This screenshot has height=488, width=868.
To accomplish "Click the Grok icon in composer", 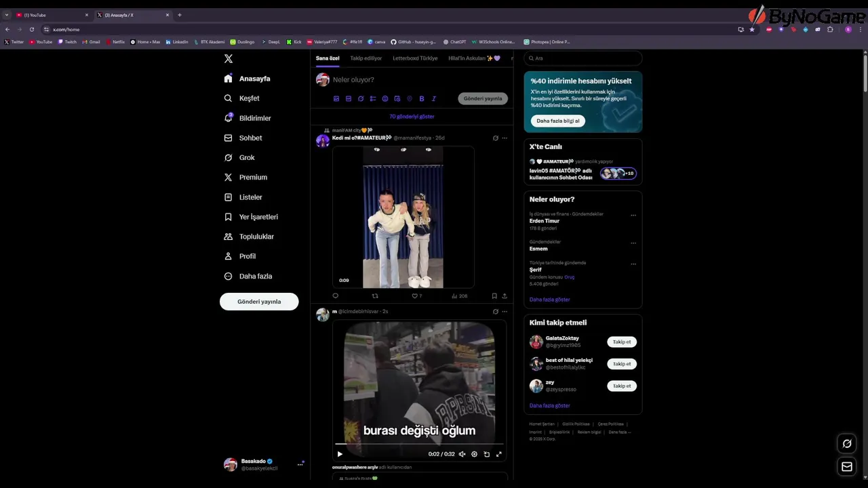I will pyautogui.click(x=361, y=99).
